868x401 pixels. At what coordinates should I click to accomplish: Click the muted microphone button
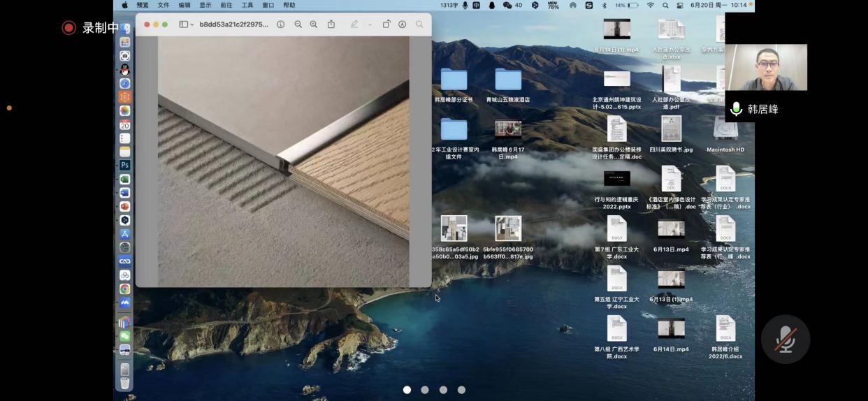pyautogui.click(x=785, y=340)
